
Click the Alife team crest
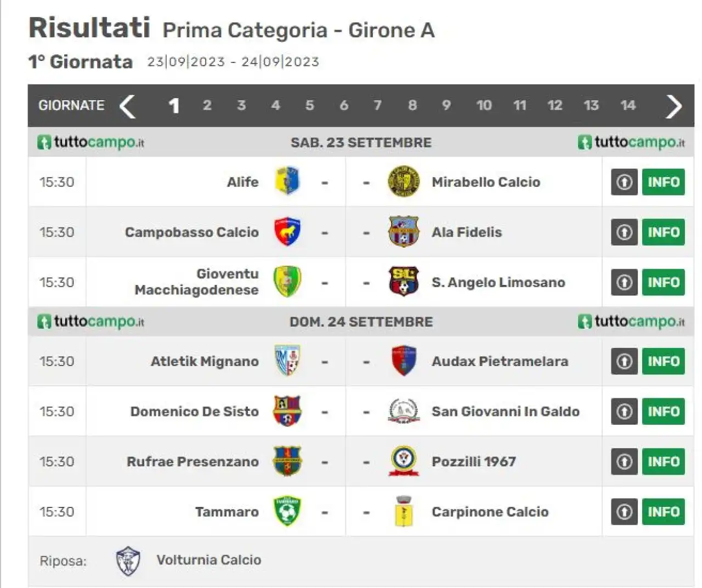287,181
